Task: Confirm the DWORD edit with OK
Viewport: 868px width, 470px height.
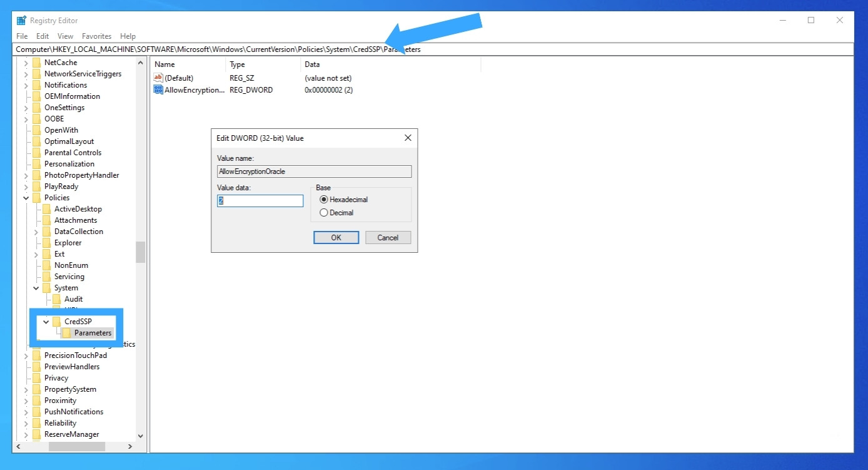Action: click(336, 238)
